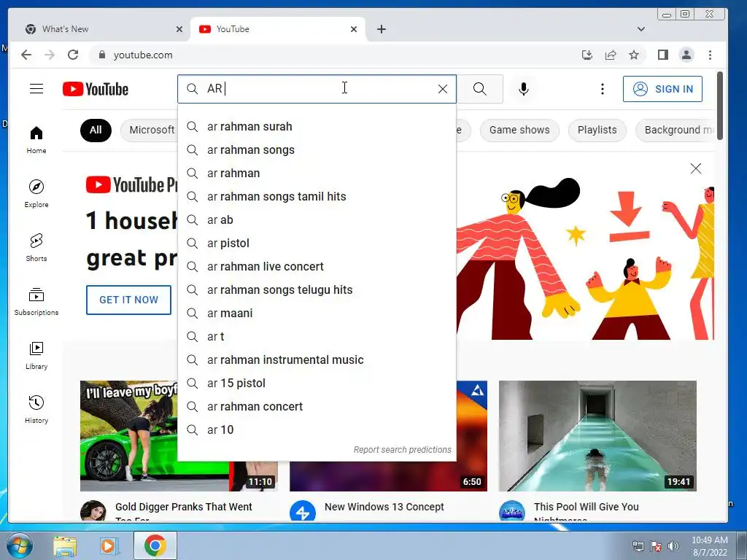Click the SIGN IN button
The height and width of the screenshot is (560, 747).
point(662,89)
